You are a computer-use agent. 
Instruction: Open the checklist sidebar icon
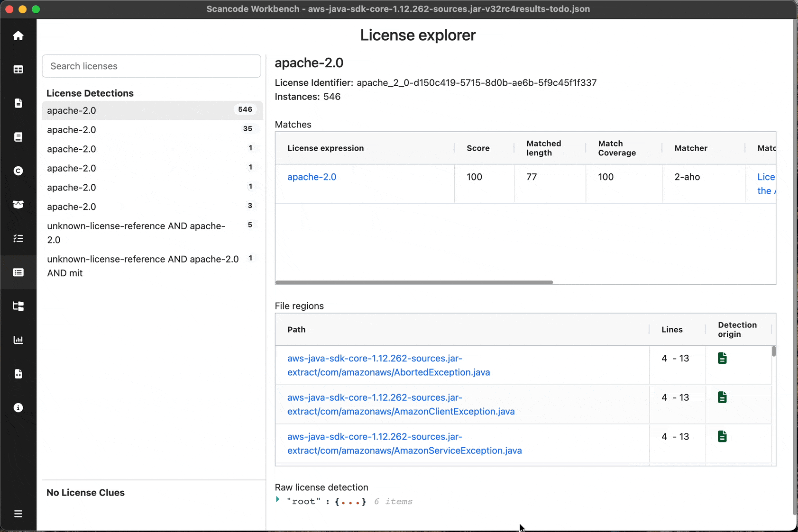click(18, 238)
